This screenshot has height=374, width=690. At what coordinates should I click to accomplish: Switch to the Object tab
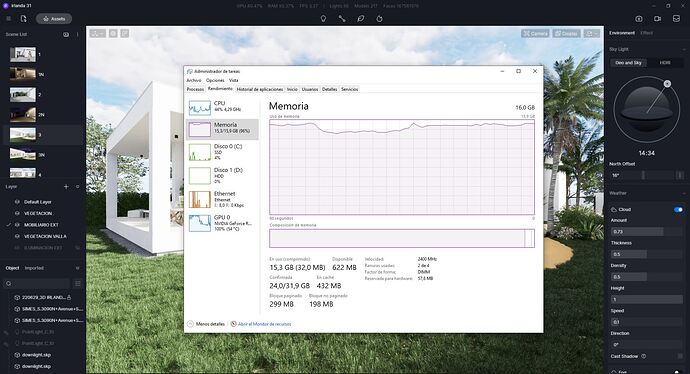[x=12, y=268]
